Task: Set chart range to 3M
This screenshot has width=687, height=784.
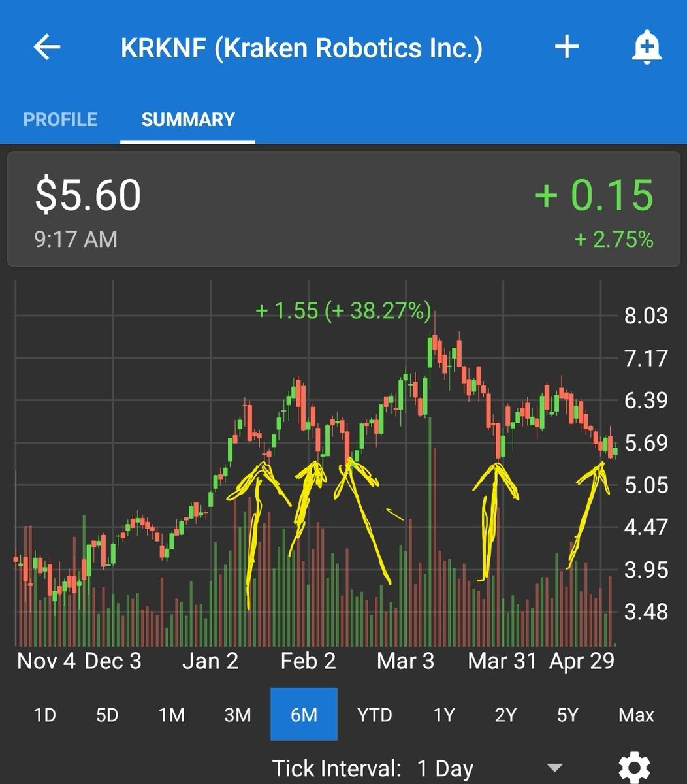Action: pyautogui.click(x=238, y=715)
